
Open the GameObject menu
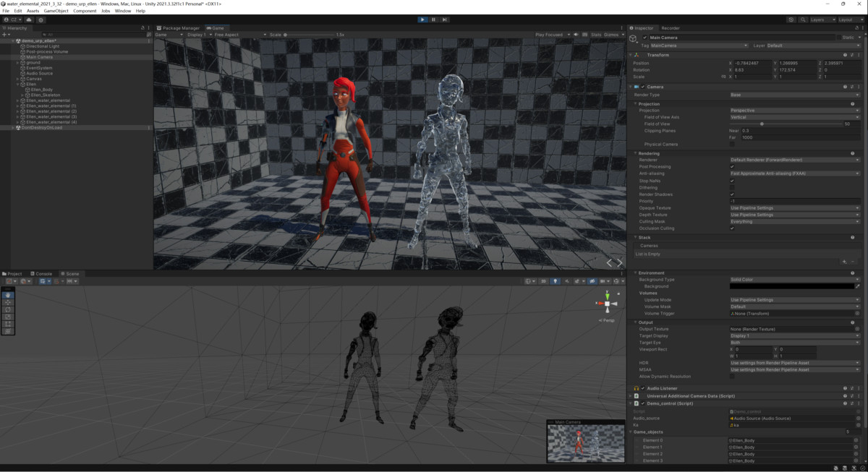point(56,11)
